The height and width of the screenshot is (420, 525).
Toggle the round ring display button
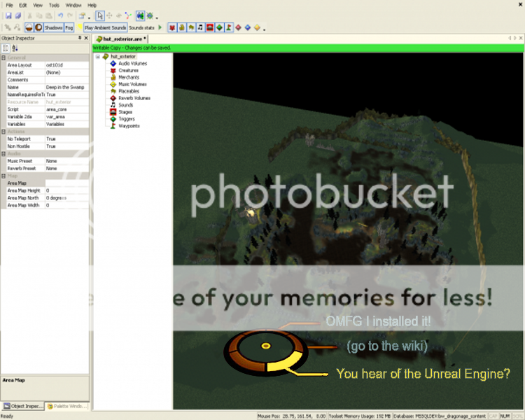(x=38, y=27)
